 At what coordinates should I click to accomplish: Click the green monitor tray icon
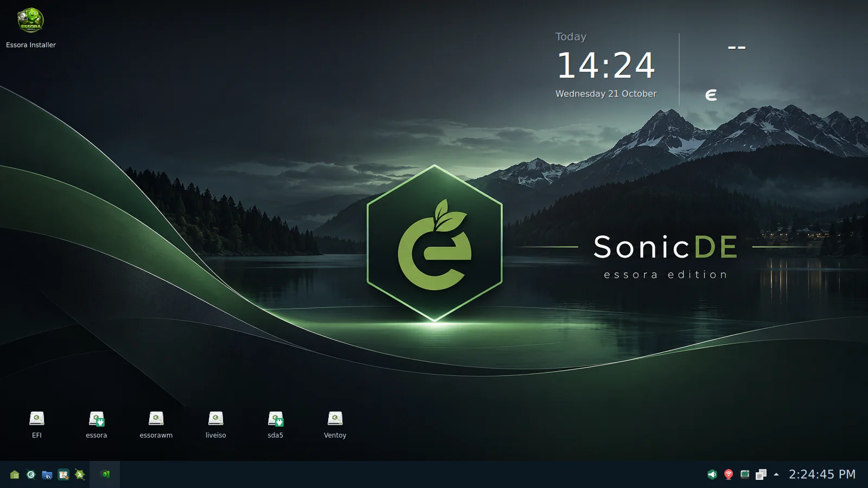pos(745,474)
